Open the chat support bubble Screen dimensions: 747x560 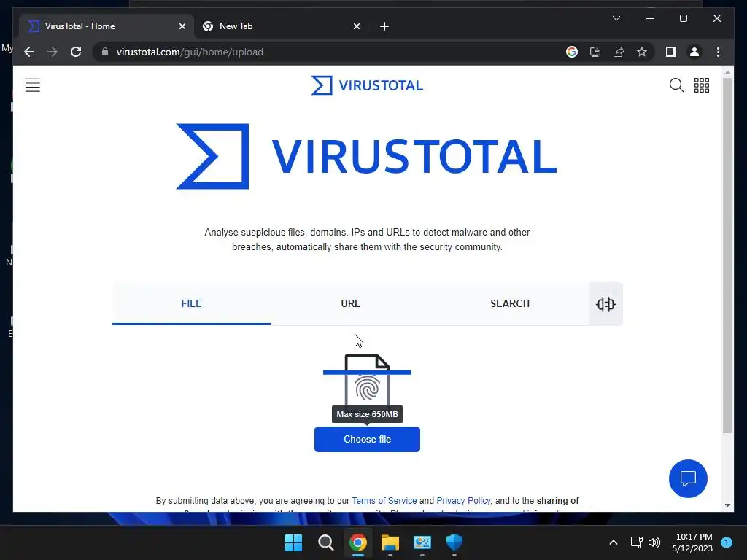pos(688,478)
